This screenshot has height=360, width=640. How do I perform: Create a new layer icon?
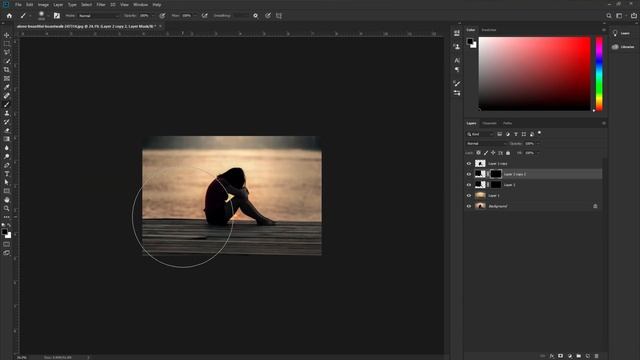click(587, 356)
